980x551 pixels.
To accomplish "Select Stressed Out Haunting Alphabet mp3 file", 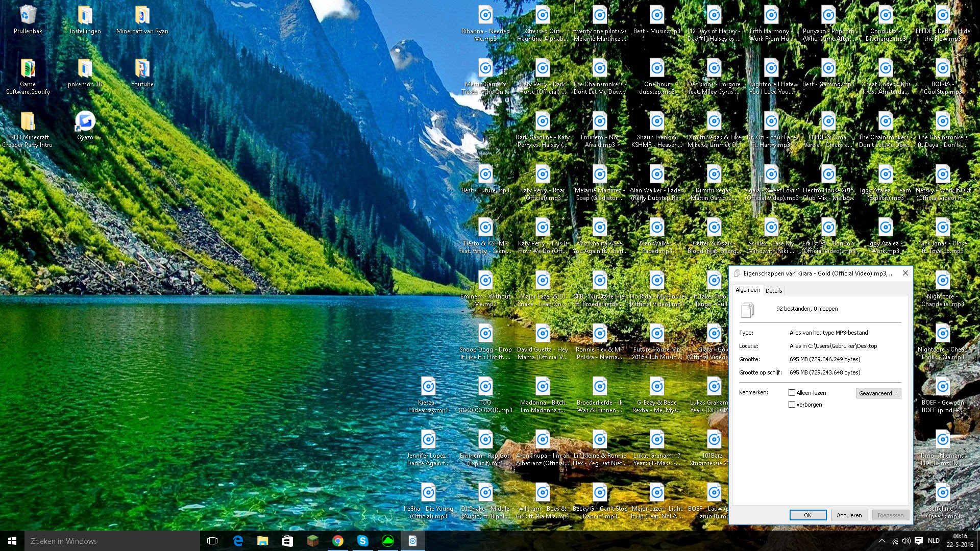I will (543, 24).
